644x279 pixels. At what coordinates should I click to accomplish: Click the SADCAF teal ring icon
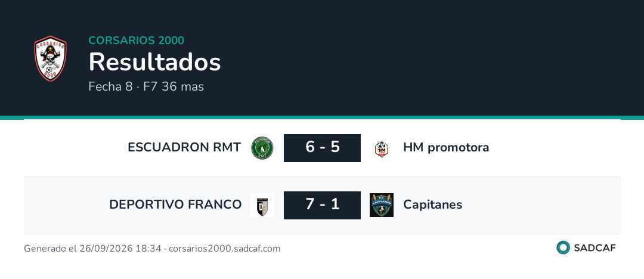point(563,247)
